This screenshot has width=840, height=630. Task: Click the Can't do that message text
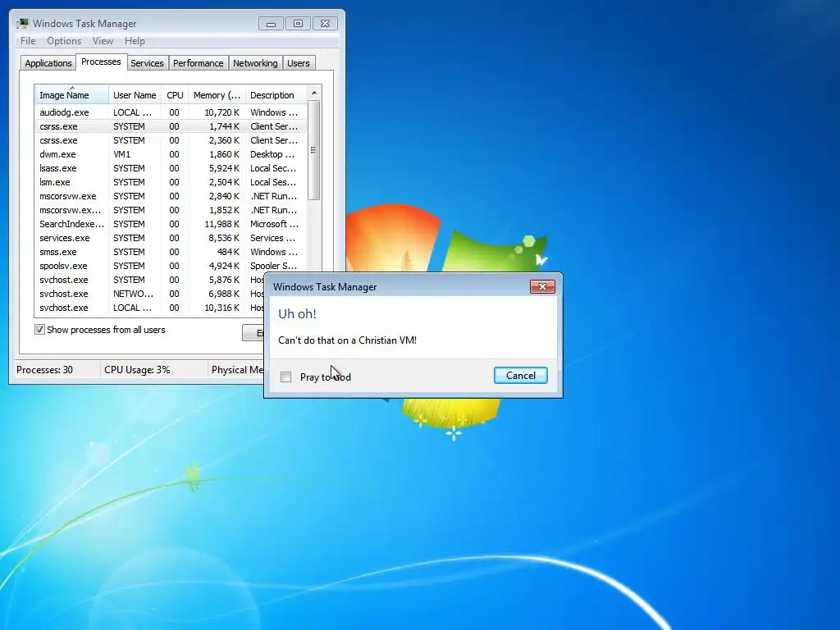(348, 340)
